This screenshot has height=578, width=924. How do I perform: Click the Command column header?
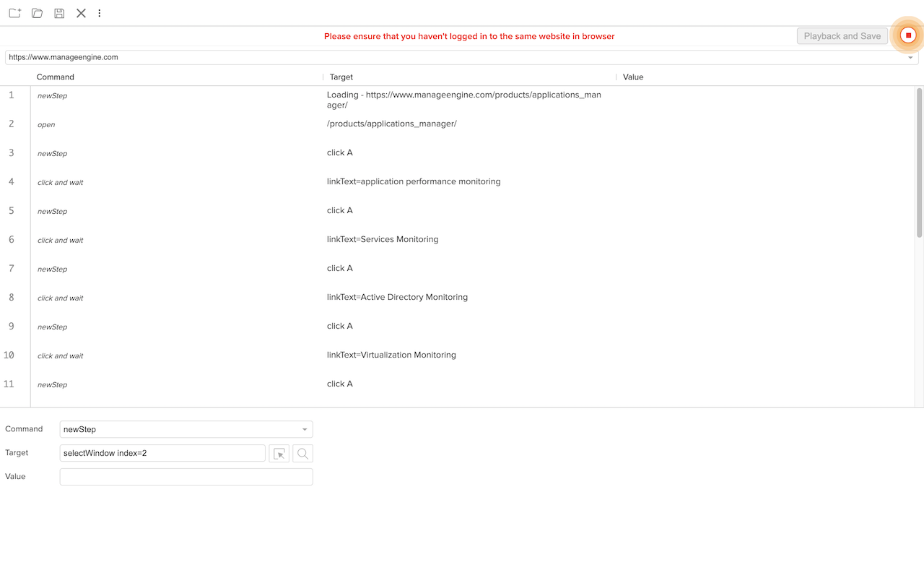click(56, 77)
